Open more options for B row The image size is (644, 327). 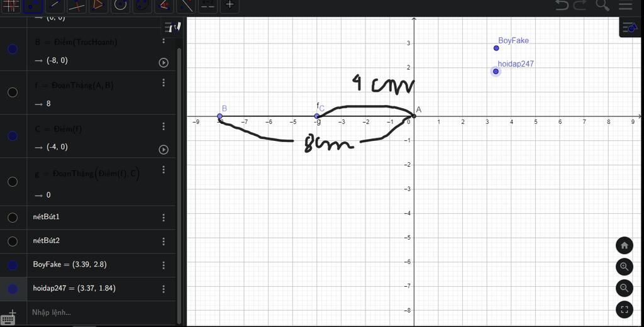pos(164,40)
